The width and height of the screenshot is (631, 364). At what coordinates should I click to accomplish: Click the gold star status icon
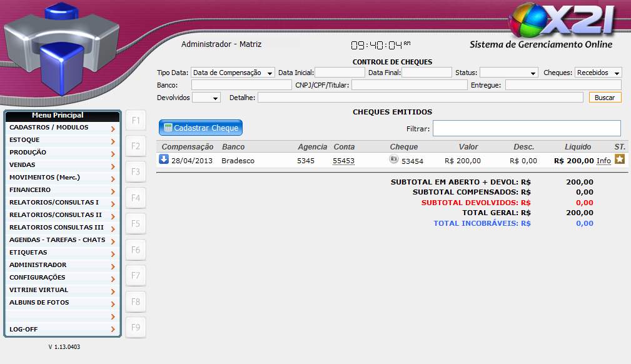[620, 159]
